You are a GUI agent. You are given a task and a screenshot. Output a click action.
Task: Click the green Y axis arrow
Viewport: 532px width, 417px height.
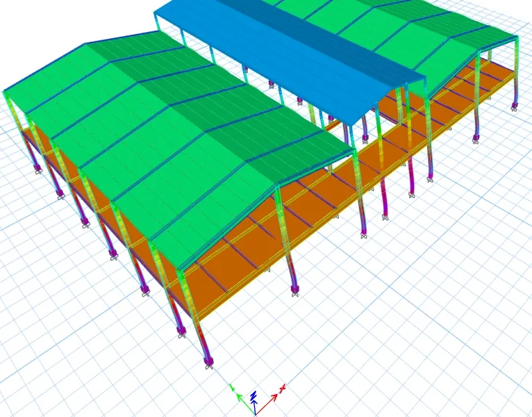coord(246,404)
